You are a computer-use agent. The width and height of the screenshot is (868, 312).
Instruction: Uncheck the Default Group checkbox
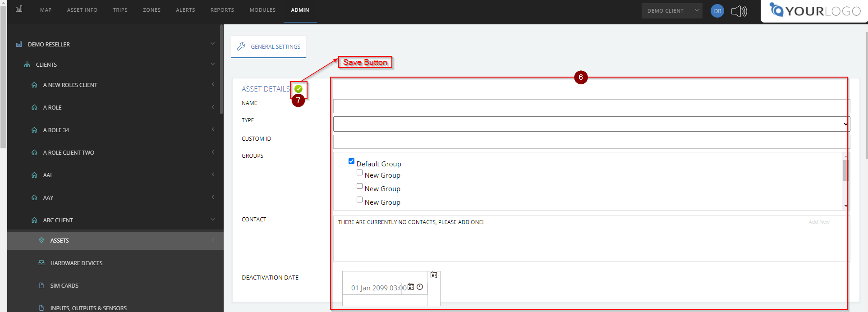[351, 161]
